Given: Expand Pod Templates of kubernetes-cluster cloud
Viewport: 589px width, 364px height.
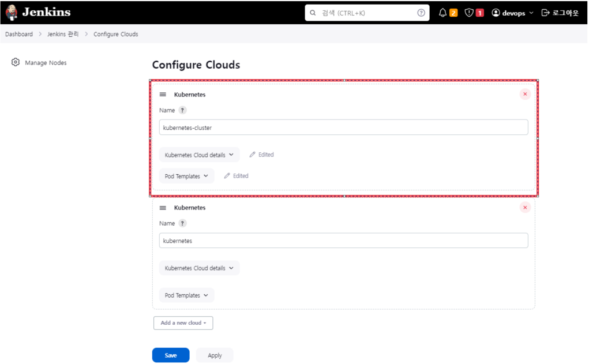Looking at the screenshot, I should [186, 176].
